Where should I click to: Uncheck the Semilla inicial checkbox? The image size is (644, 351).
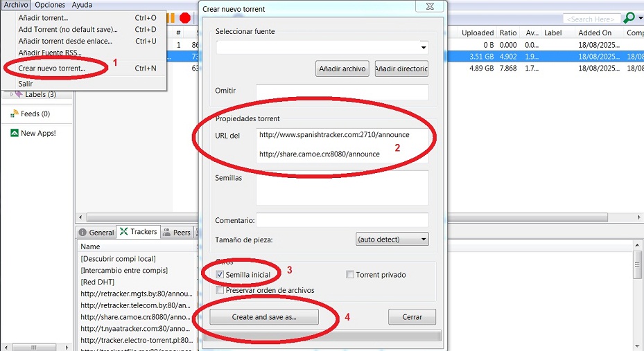point(220,275)
